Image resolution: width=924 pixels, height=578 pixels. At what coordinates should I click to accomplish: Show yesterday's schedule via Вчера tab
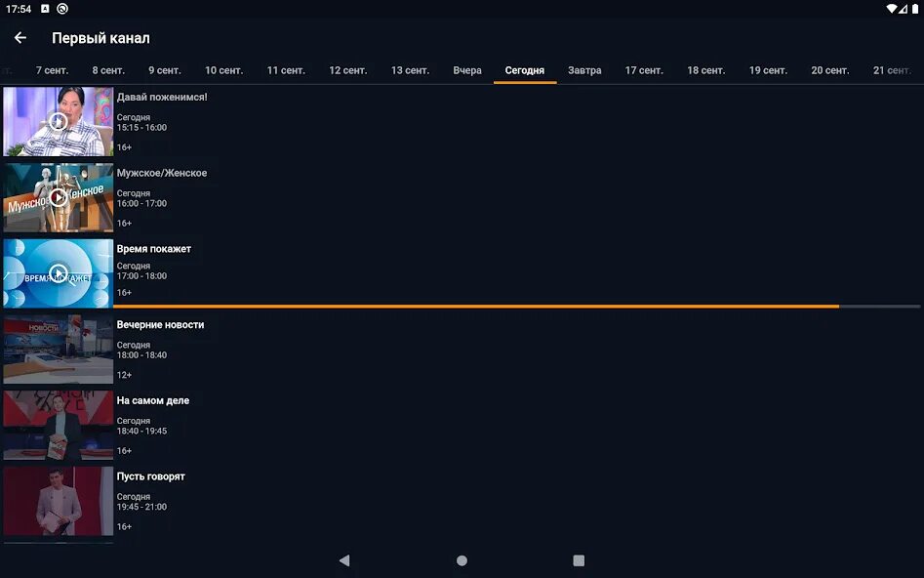pos(467,70)
